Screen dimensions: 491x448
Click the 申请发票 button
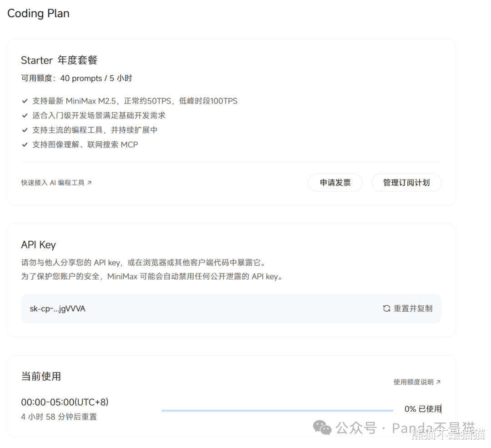335,183
